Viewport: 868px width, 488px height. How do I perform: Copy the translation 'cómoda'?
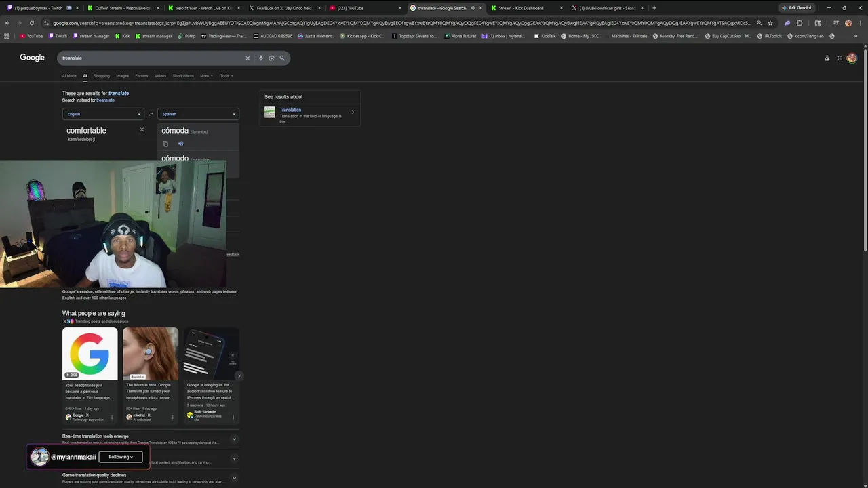(165, 144)
